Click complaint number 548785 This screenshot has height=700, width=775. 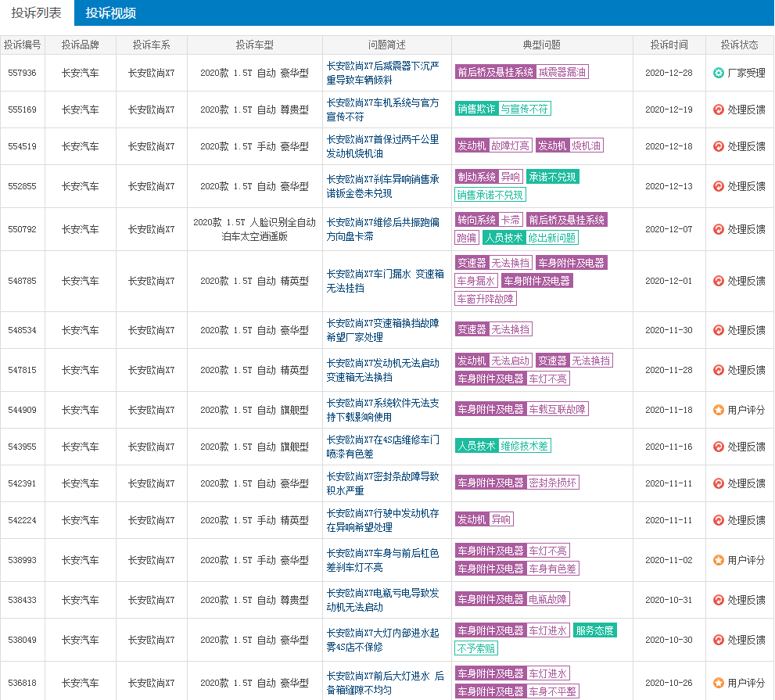coord(22,281)
